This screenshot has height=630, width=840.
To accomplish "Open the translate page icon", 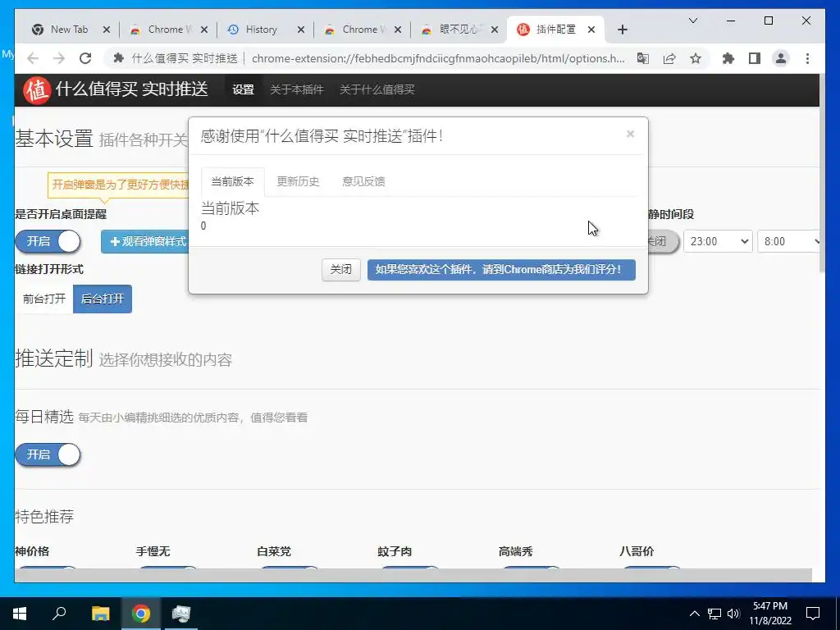I will point(643,58).
